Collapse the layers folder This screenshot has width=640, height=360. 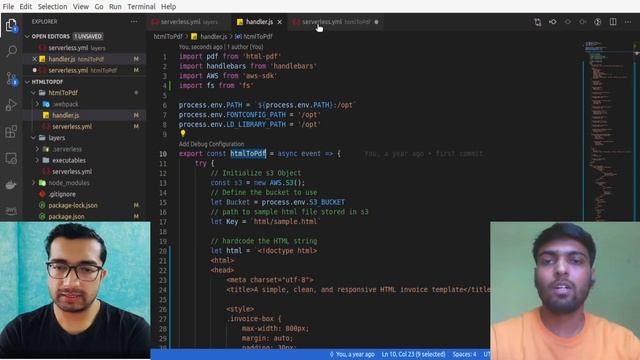33,138
